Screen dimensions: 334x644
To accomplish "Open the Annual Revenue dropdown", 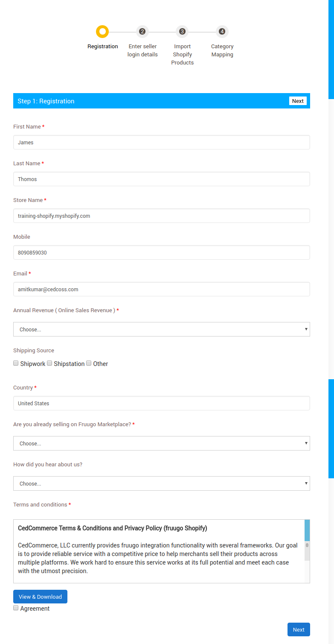I will coord(162,329).
